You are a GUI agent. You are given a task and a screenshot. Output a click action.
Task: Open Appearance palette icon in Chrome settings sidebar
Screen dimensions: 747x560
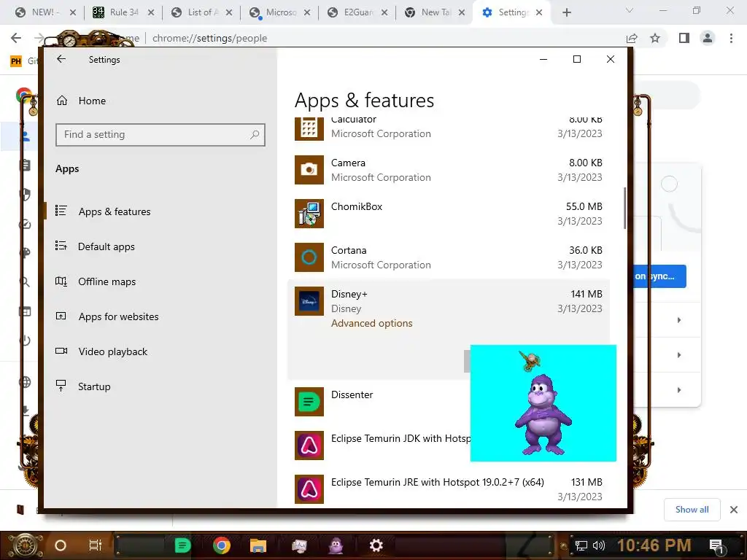[x=26, y=252]
